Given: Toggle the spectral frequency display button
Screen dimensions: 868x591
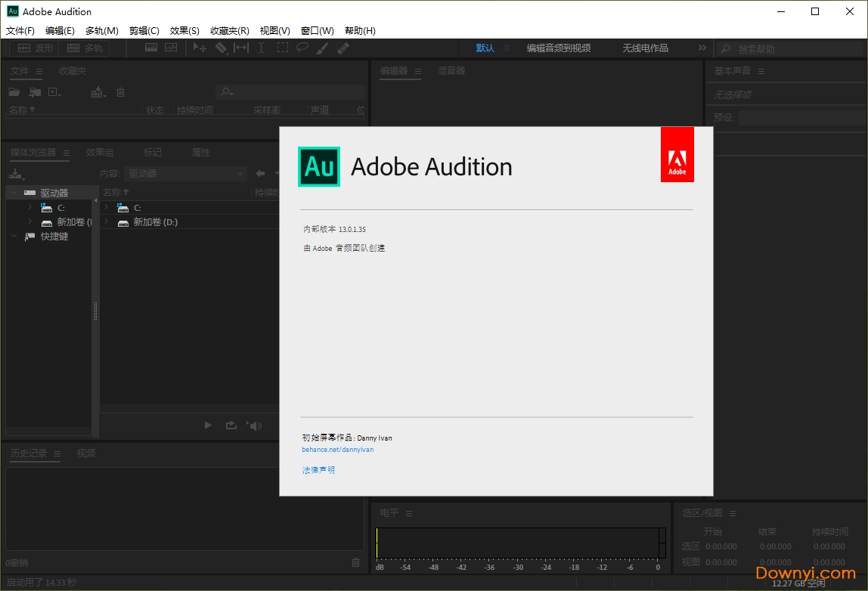Looking at the screenshot, I should (151, 48).
